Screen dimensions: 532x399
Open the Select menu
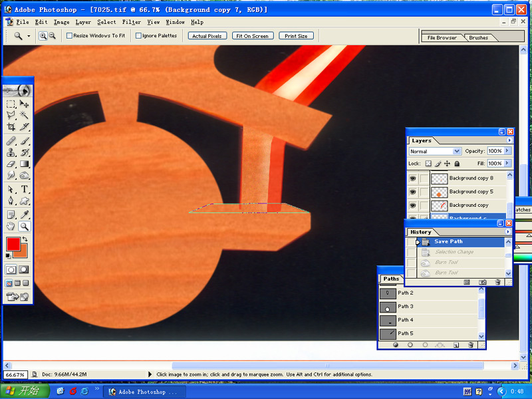click(x=106, y=22)
